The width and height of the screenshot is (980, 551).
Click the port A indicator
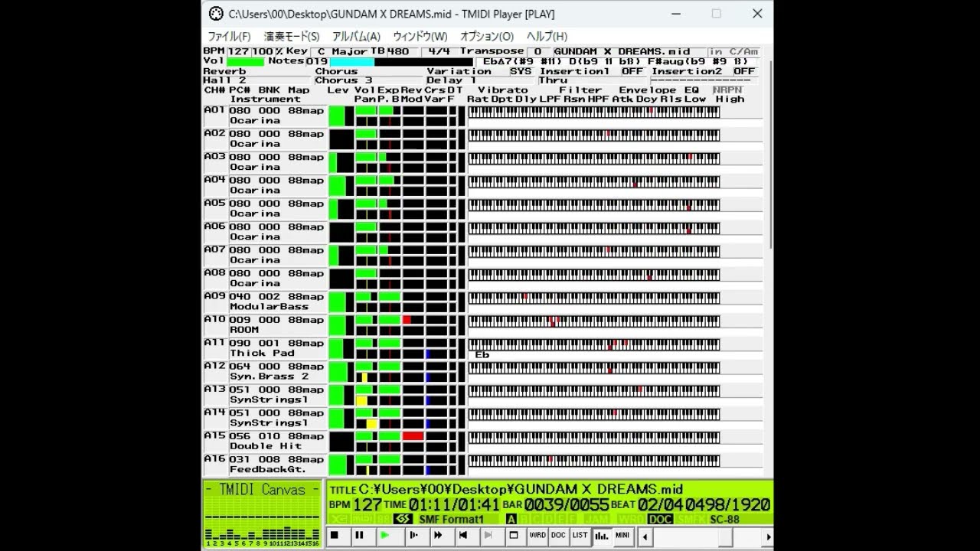pos(511,520)
